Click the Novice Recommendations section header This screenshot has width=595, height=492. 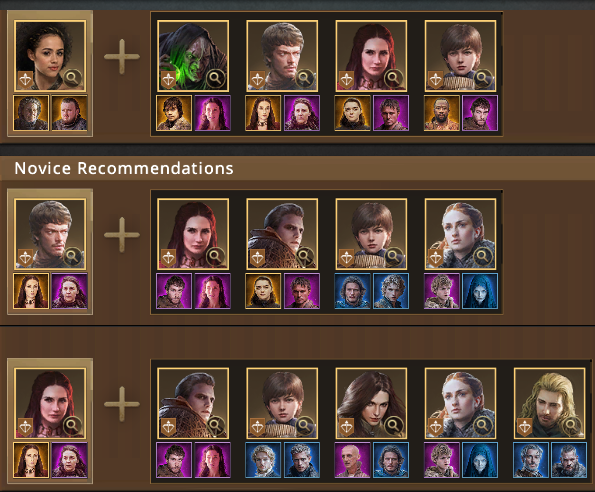(x=124, y=168)
